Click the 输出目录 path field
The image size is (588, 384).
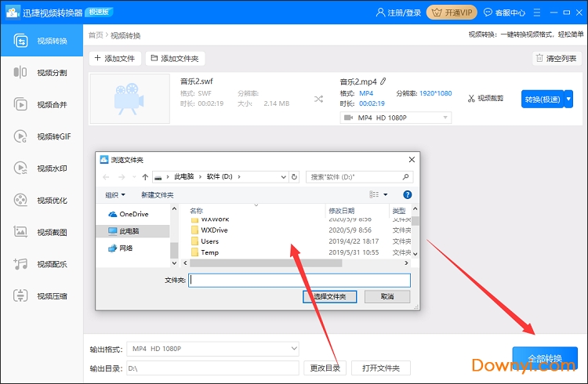[212, 368]
